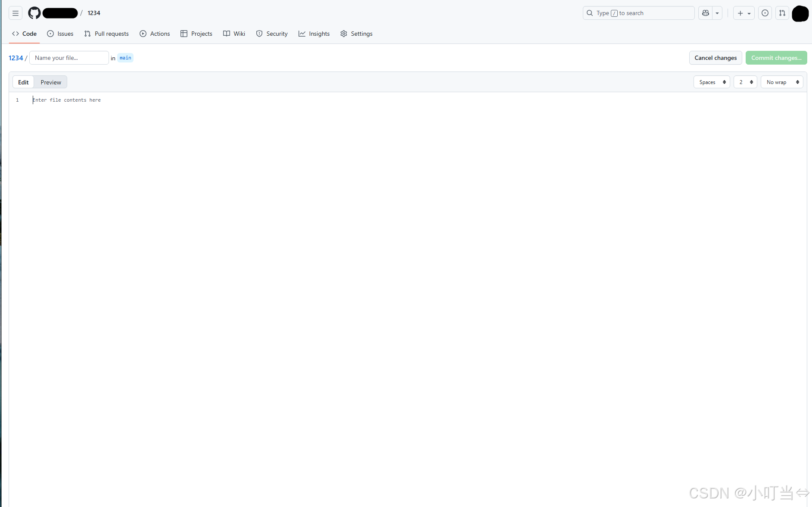
Task: Click the 1234 repo name in header
Action: pyautogui.click(x=94, y=13)
